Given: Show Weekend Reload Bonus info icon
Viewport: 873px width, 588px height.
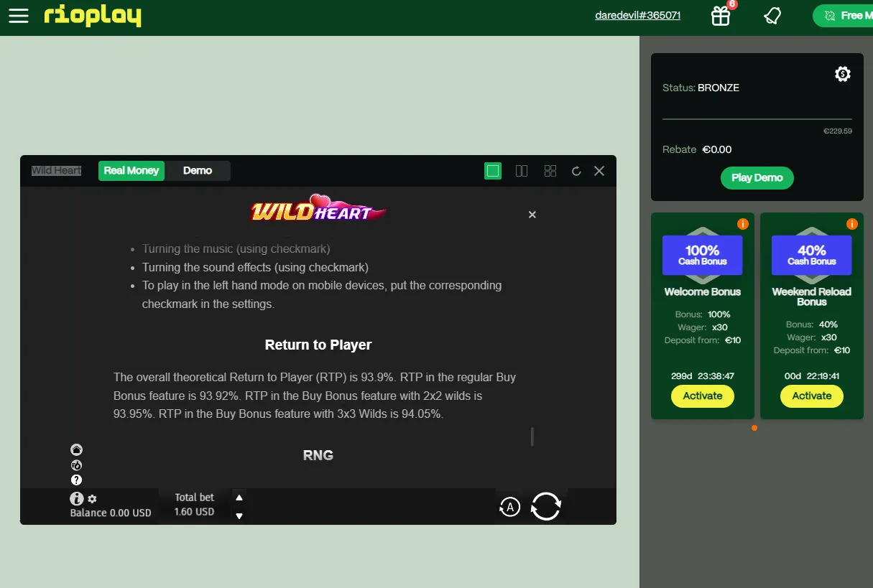Looking at the screenshot, I should tap(852, 224).
